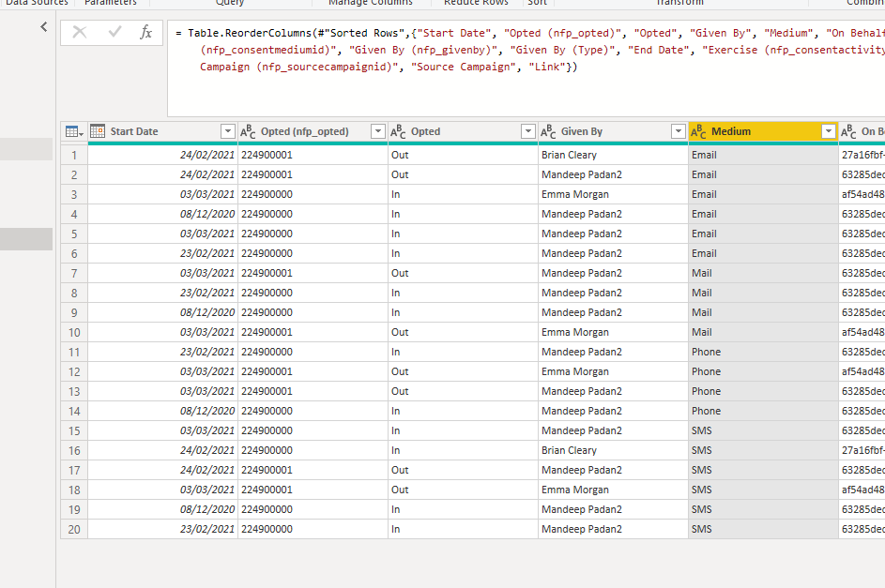Click the Medium column ABC type icon
Screen dimensions: 885x588
698,132
